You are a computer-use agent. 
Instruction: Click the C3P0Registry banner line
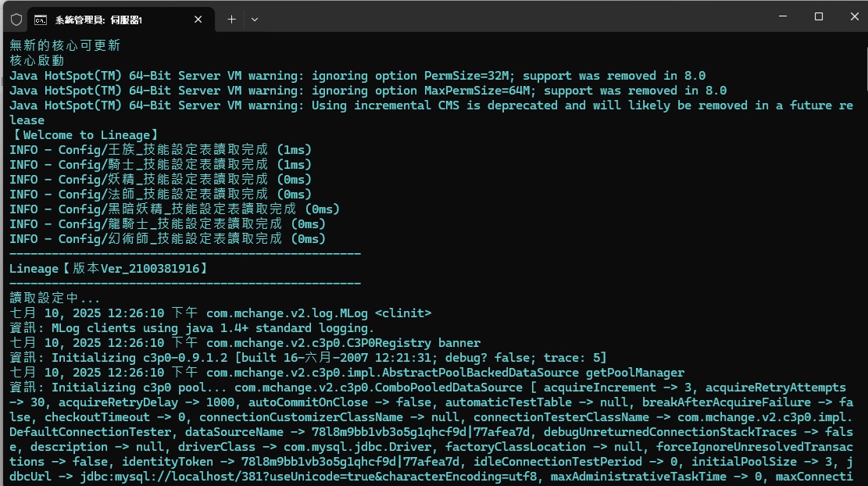[x=245, y=343]
